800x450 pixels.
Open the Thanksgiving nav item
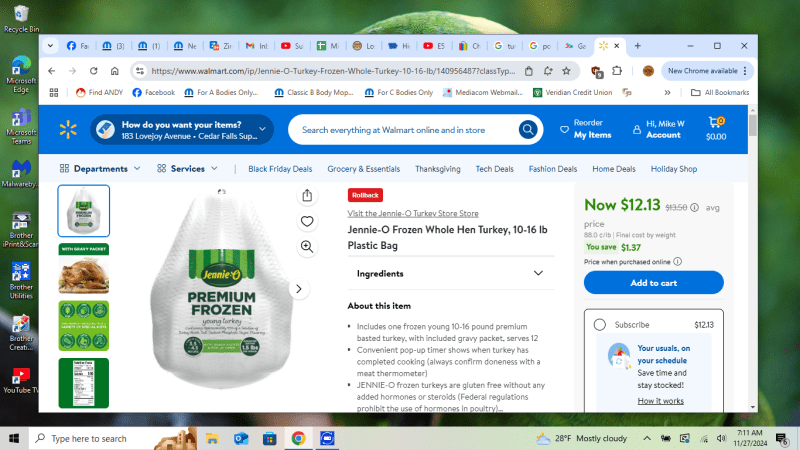[438, 169]
